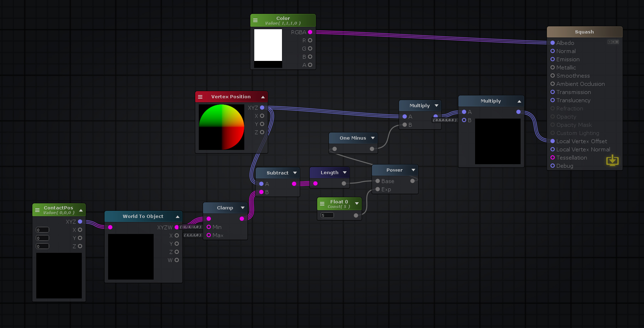
Task: Click the Float 0 value input field
Action: point(327,215)
